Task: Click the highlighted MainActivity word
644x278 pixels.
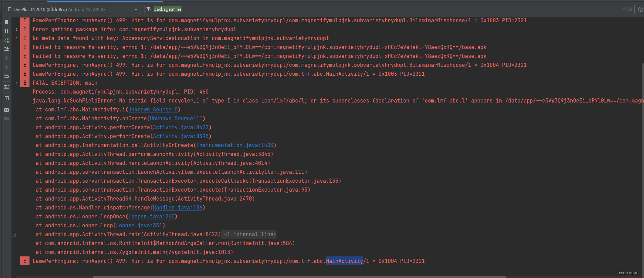Action: click(344, 261)
